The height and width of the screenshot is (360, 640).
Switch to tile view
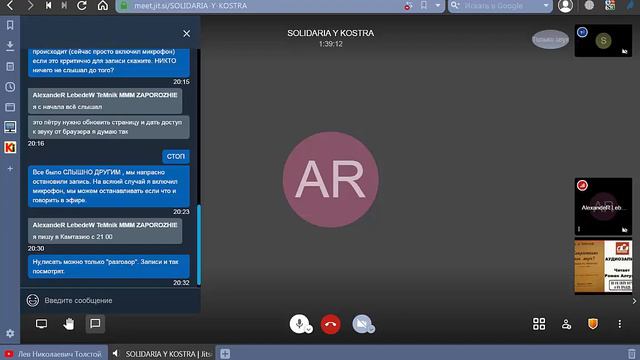click(x=539, y=324)
